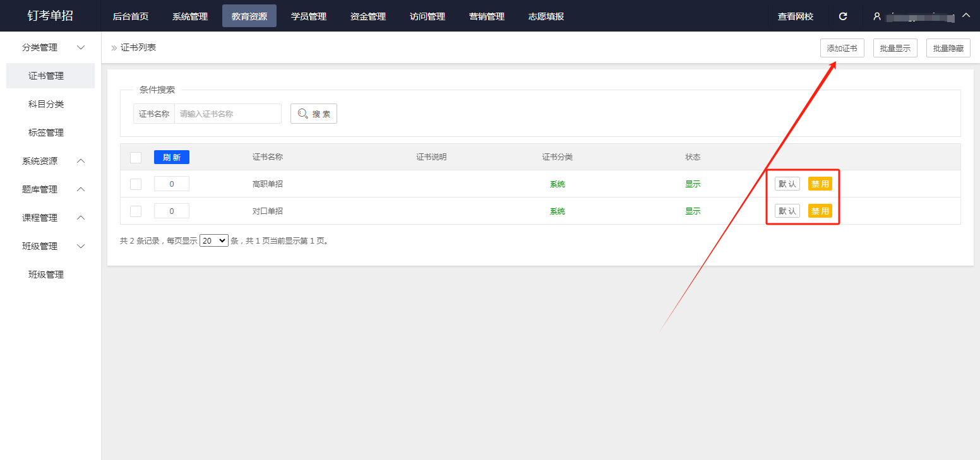Click the page refresh icon in top bar

[843, 16]
